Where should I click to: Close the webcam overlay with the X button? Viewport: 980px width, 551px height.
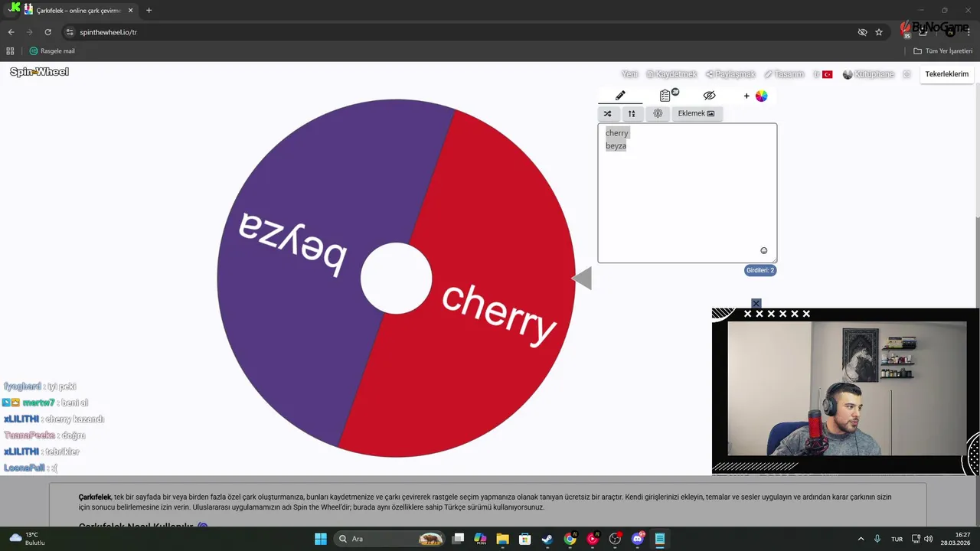coord(756,304)
